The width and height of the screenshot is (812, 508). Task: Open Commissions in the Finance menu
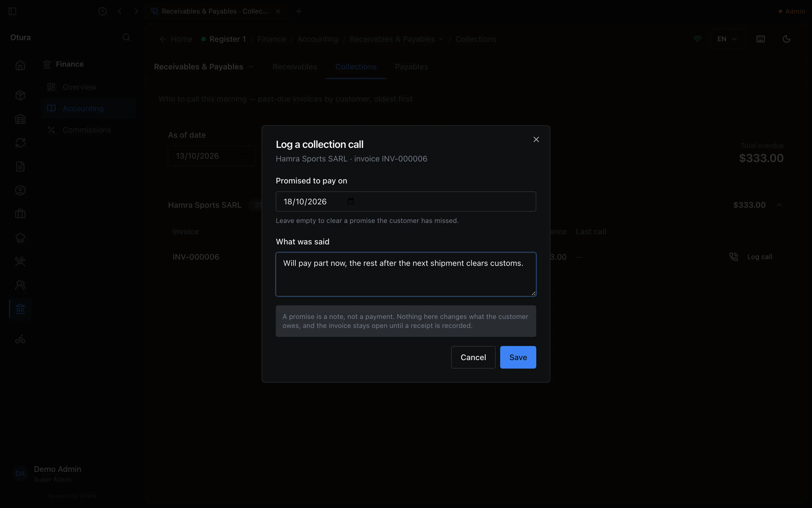coord(88,130)
